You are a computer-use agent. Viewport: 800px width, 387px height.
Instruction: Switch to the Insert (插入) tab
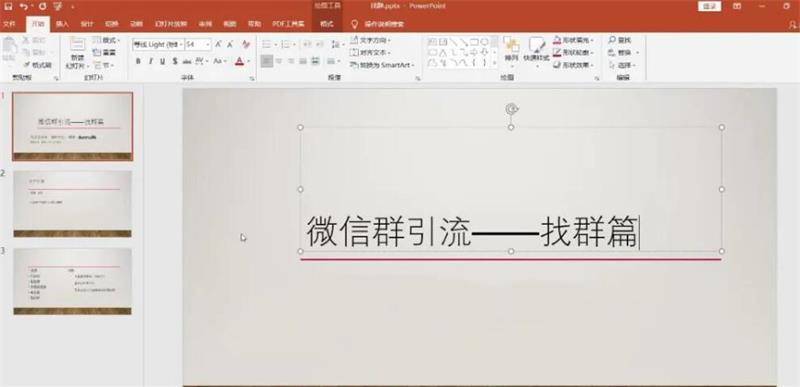click(x=62, y=24)
